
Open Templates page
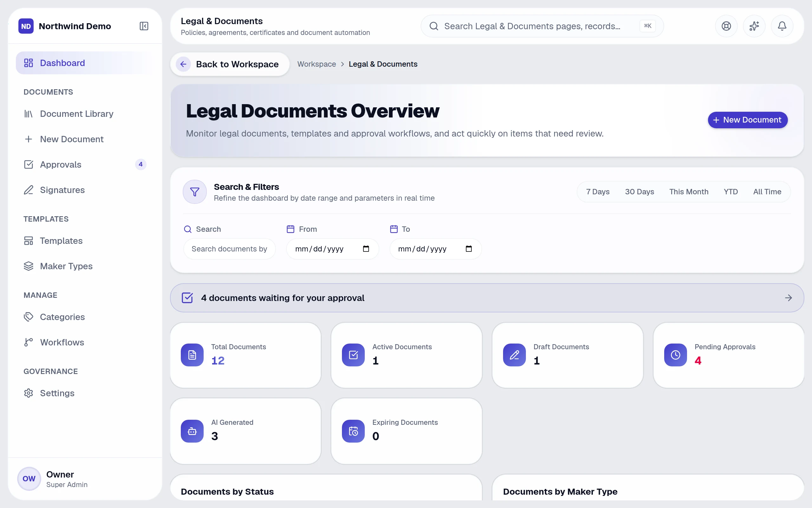(85, 241)
